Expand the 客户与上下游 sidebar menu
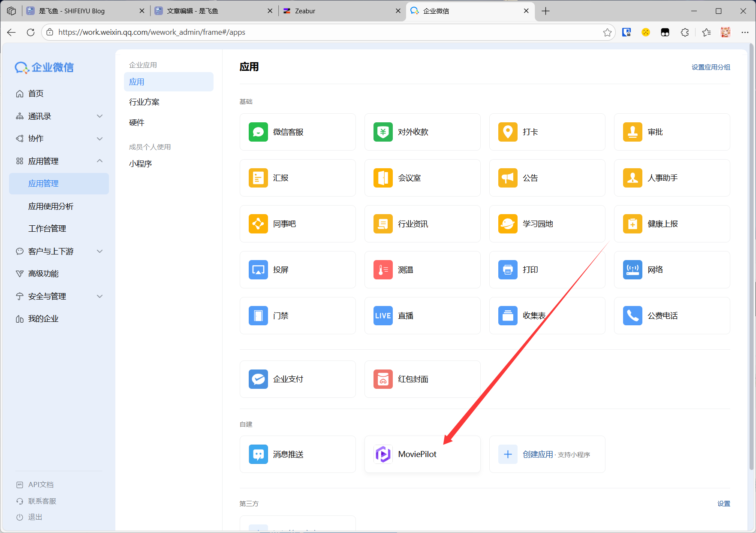The height and width of the screenshot is (533, 756). pyautogui.click(x=99, y=251)
